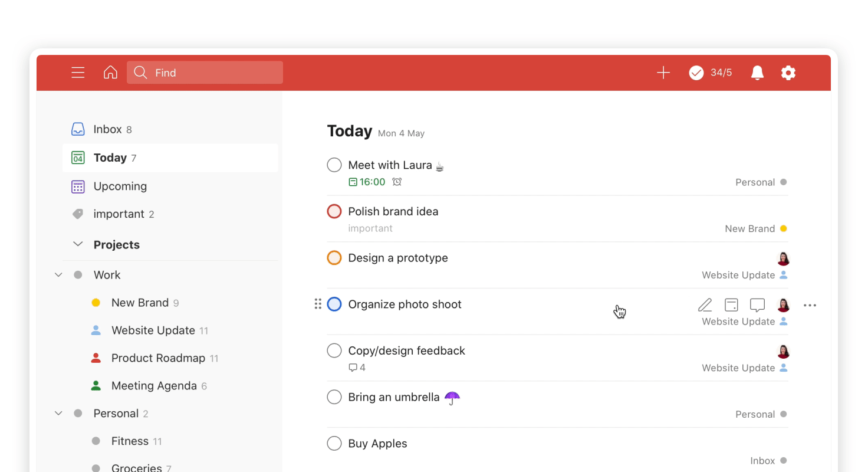Switch to the Upcoming view
This screenshot has width=868, height=472.
(120, 186)
